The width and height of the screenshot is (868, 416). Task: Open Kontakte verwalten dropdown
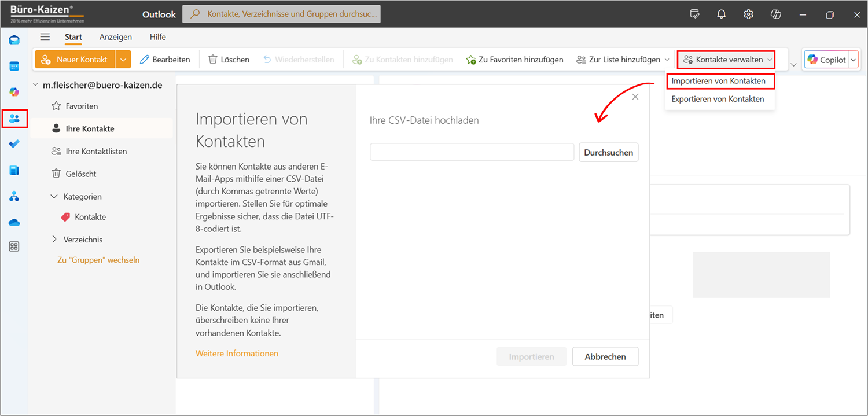(x=726, y=60)
